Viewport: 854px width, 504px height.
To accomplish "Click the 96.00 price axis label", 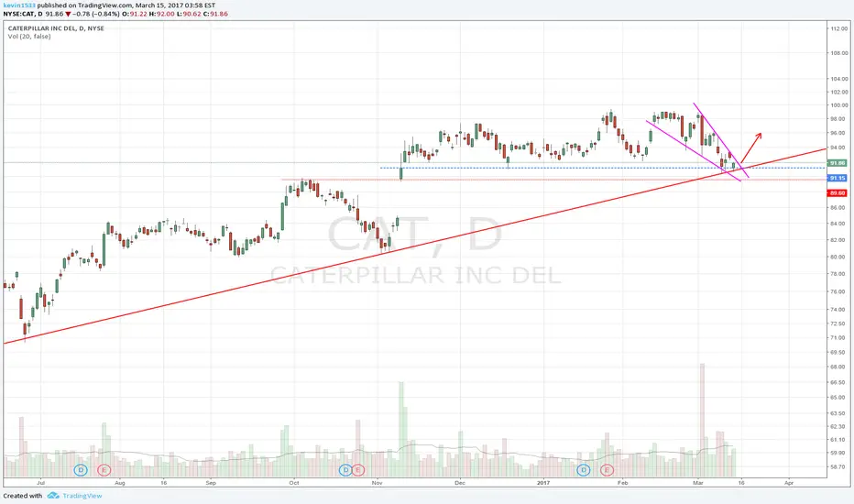I will tap(839, 133).
